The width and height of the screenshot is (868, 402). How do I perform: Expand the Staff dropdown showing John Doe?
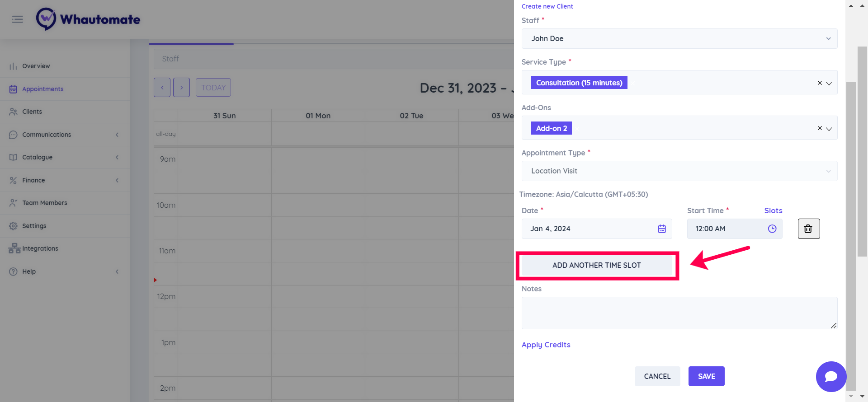click(x=828, y=39)
